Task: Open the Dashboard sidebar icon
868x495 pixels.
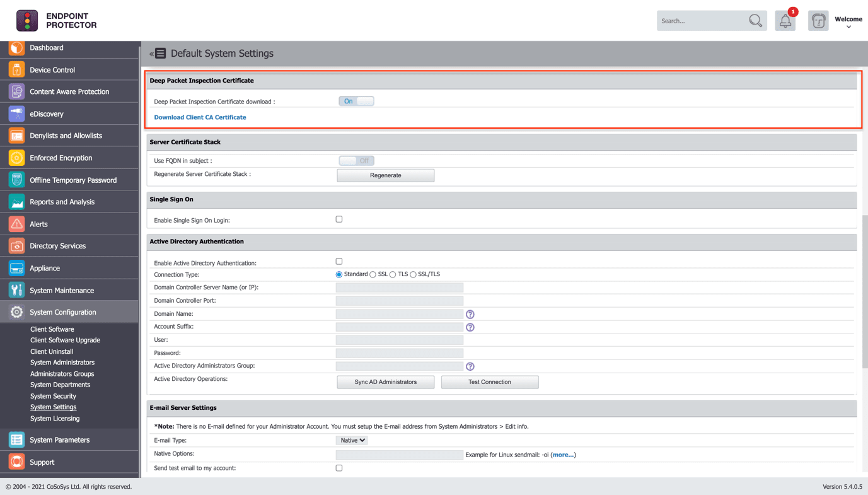Action: click(16, 48)
